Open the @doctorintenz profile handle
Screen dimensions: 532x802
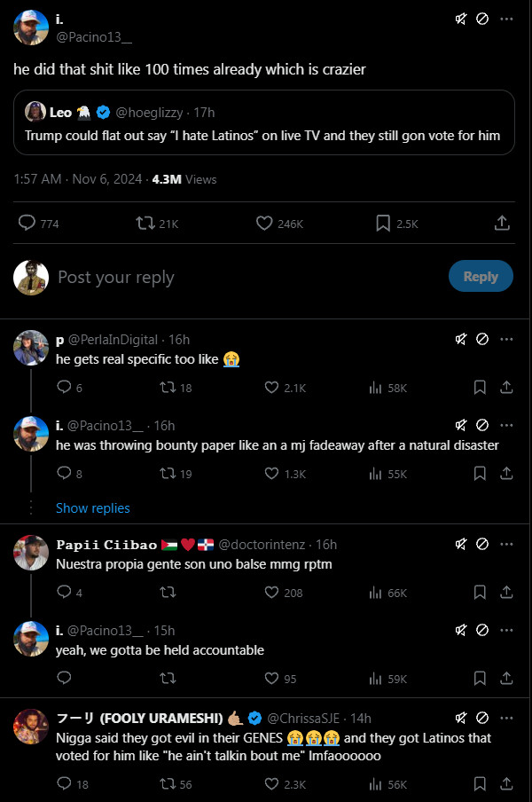pyautogui.click(x=264, y=544)
